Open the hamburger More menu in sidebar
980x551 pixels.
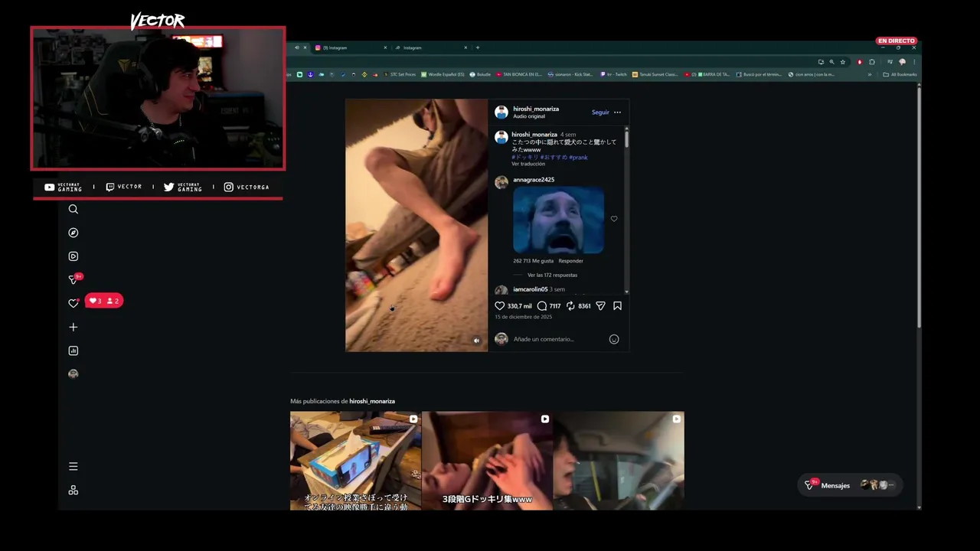point(73,466)
